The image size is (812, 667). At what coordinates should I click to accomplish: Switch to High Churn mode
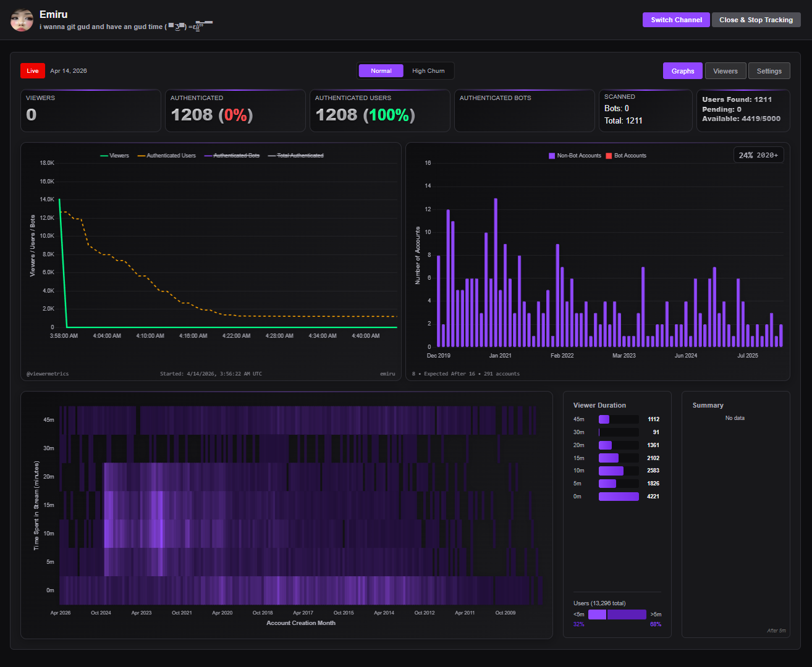click(x=428, y=71)
